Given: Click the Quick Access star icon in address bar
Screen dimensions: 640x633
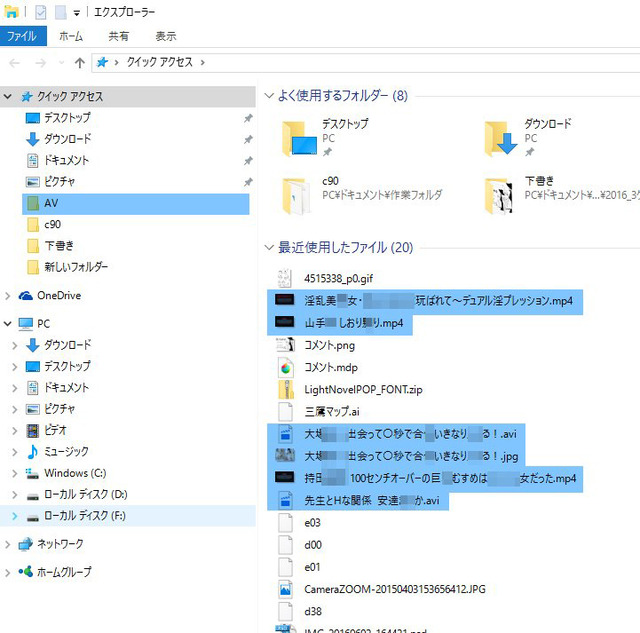Looking at the screenshot, I should click(102, 62).
